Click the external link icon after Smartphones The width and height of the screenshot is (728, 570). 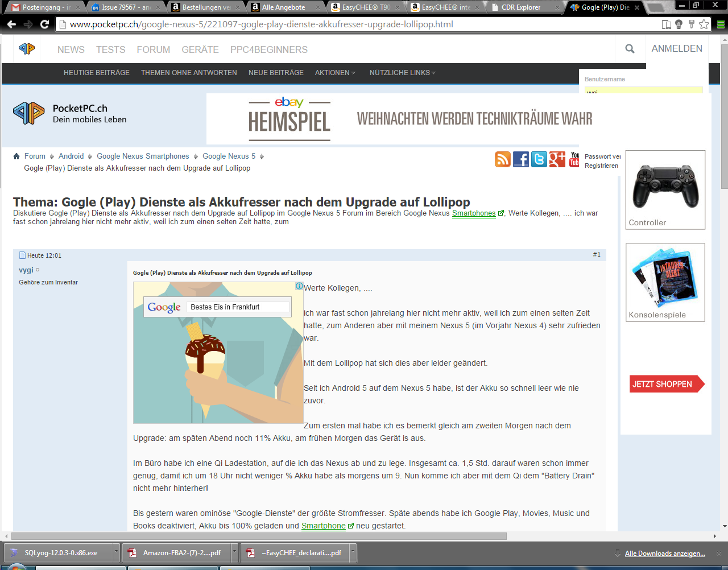501,213
